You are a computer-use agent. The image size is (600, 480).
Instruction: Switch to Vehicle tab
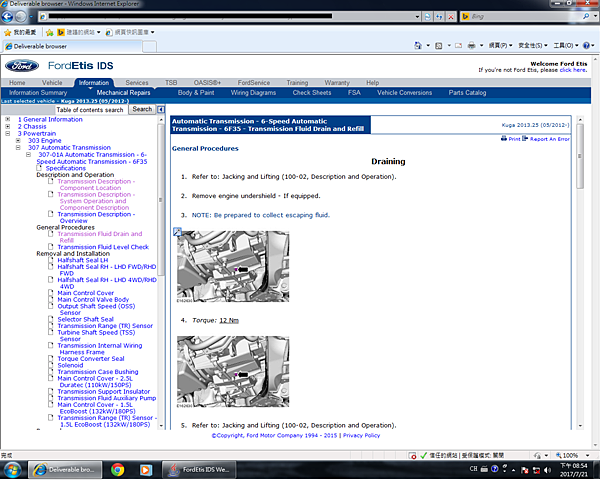click(x=52, y=83)
